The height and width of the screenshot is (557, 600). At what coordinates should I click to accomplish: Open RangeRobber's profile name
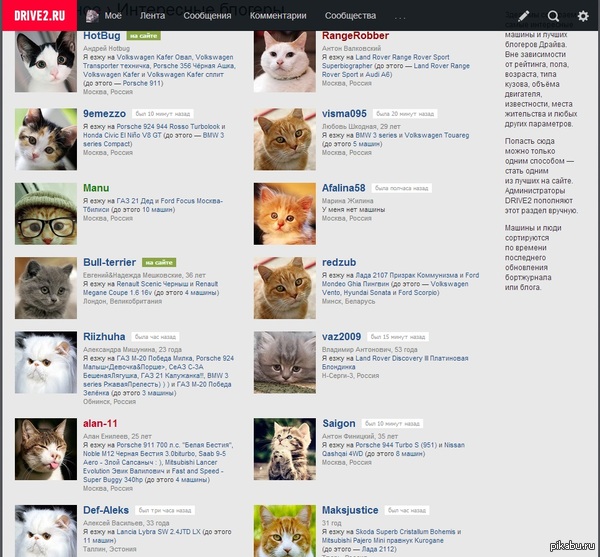coord(355,36)
